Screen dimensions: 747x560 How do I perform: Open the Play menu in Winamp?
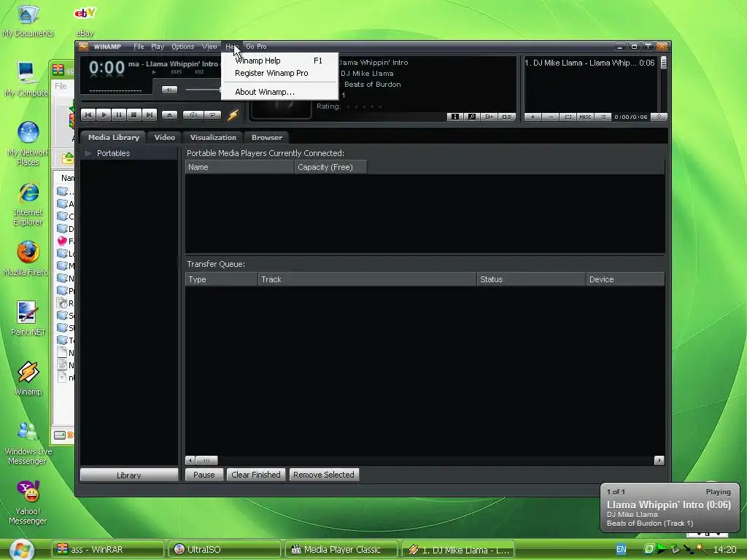tap(158, 47)
